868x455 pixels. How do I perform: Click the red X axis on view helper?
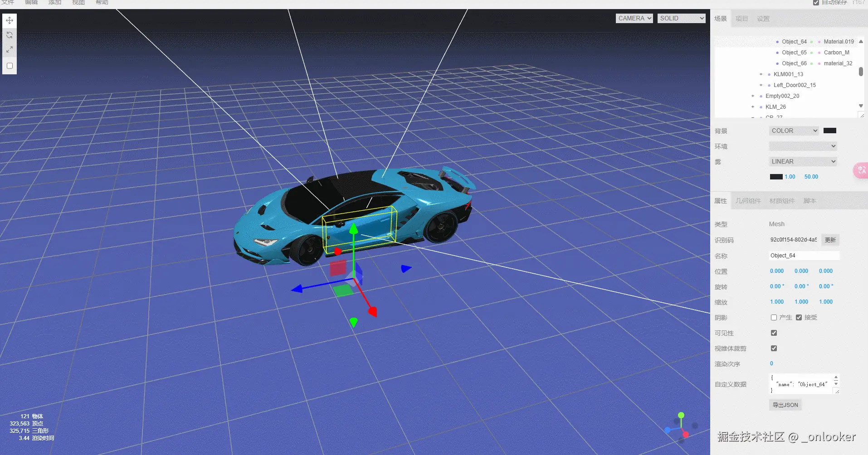click(686, 435)
